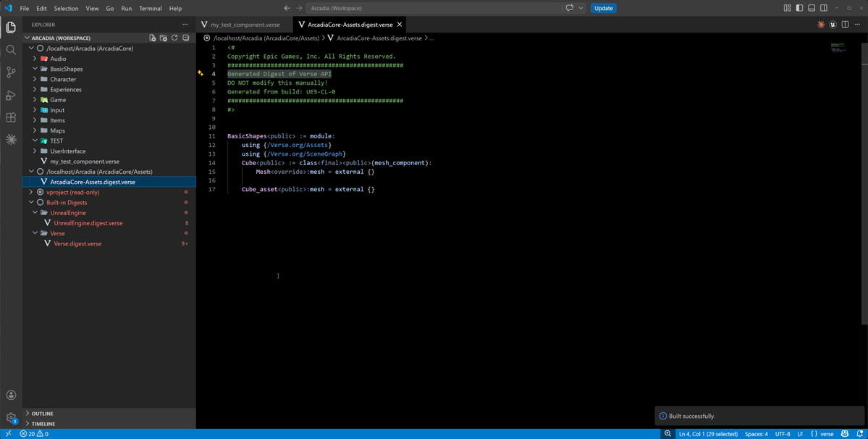Open the Manage gear icon
Image resolution: width=868 pixels, height=439 pixels.
[11, 417]
